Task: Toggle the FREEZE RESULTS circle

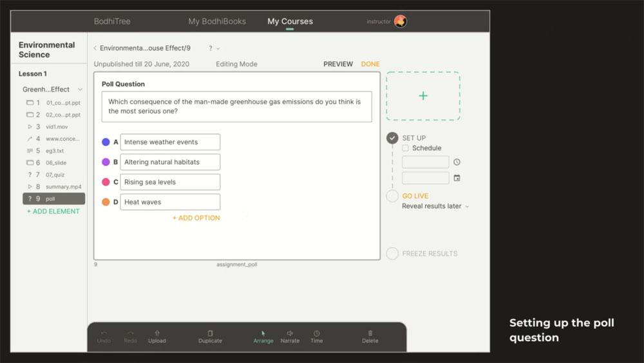Action: 392,253
